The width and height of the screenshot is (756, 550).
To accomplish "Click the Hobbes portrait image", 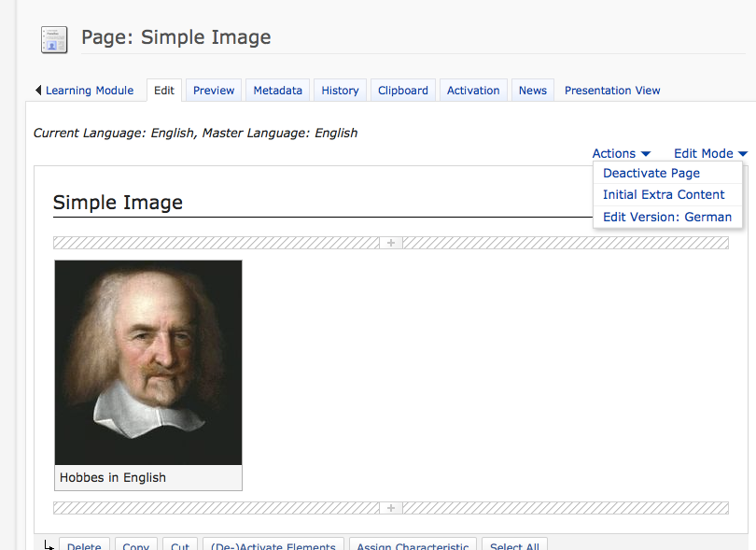I will (x=148, y=362).
